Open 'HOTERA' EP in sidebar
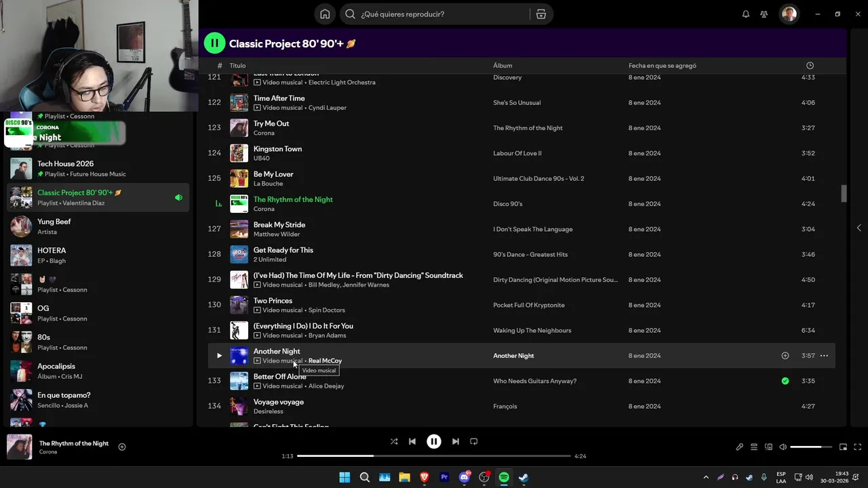The image size is (868, 488). [x=98, y=256]
